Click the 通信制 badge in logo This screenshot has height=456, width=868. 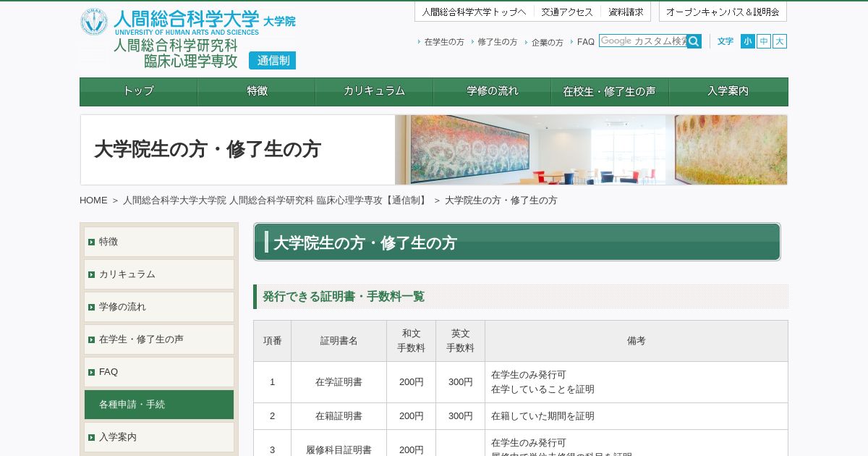click(273, 61)
